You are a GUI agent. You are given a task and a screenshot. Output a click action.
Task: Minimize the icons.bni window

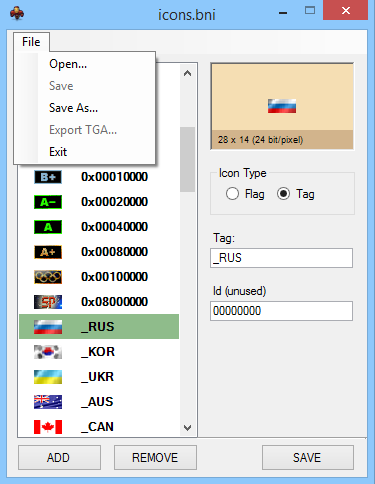tap(283, 13)
